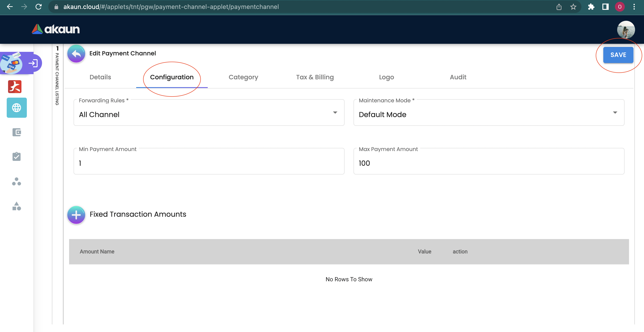Click the exit arrow icon on applet badge
Screen dimensions: 644x332
pyautogui.click(x=33, y=63)
